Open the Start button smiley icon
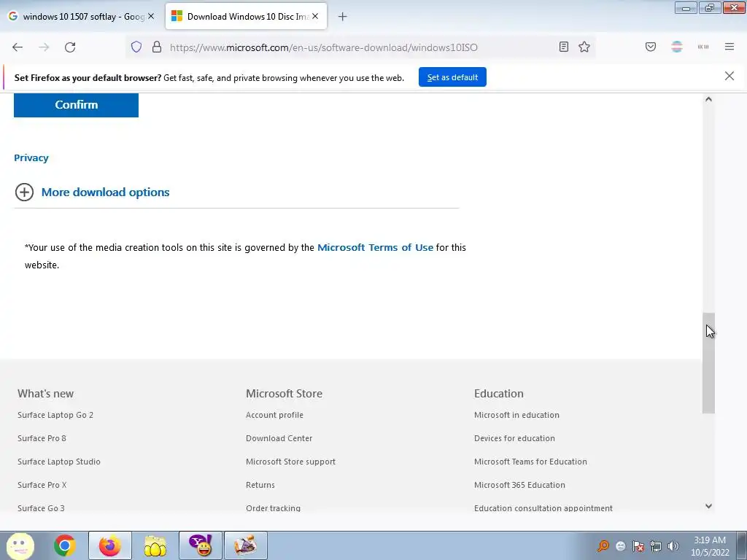Viewport: 747px width, 560px height. tap(20, 545)
